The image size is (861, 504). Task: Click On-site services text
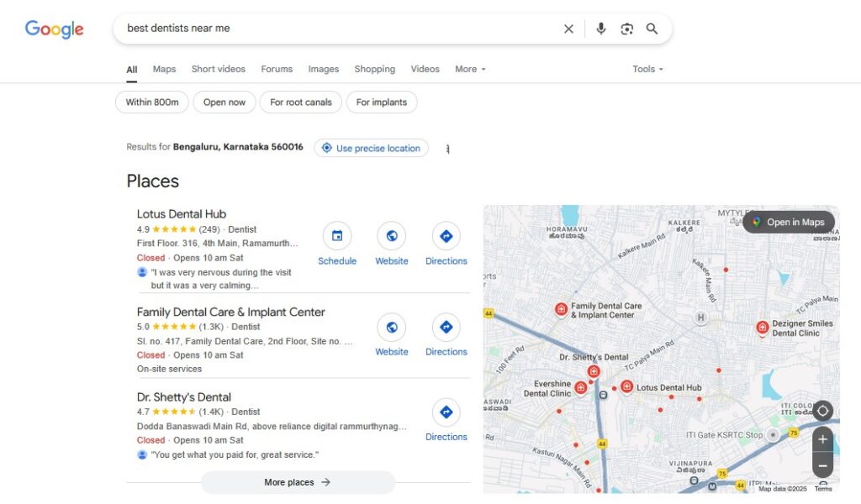[x=169, y=369]
